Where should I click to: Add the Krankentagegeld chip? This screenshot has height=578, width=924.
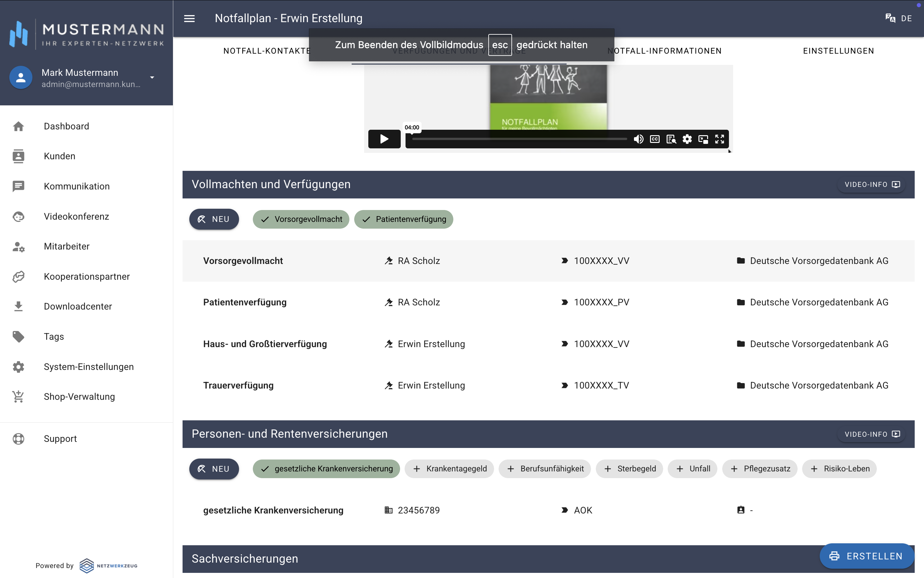pos(449,469)
